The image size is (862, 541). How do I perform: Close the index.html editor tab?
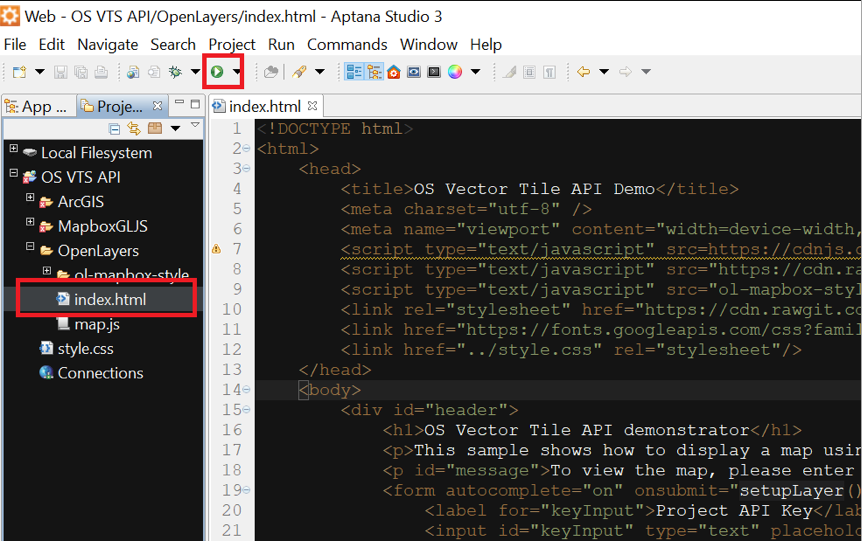pyautogui.click(x=312, y=106)
